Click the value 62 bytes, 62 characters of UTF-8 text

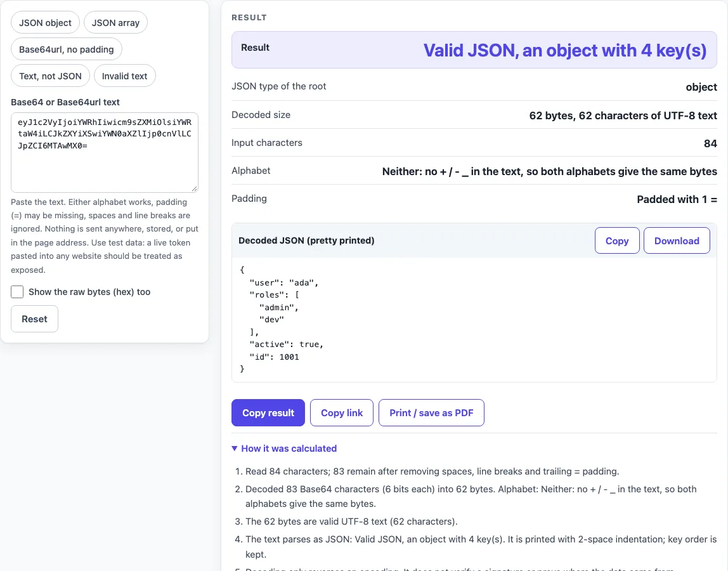click(x=623, y=115)
